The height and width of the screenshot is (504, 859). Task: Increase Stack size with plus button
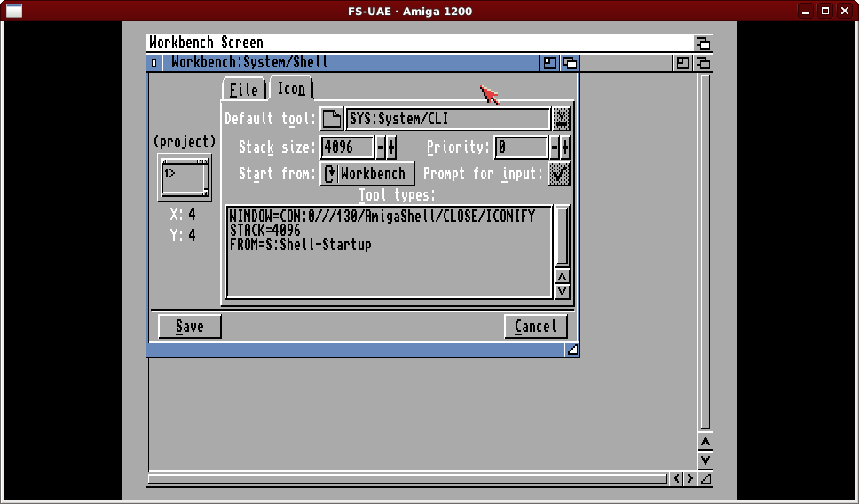tap(391, 146)
